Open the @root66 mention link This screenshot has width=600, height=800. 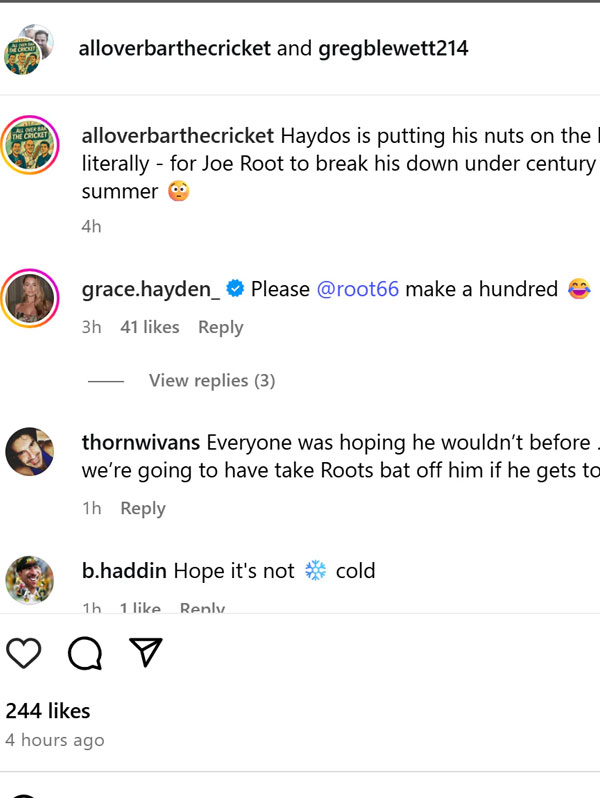[358, 289]
